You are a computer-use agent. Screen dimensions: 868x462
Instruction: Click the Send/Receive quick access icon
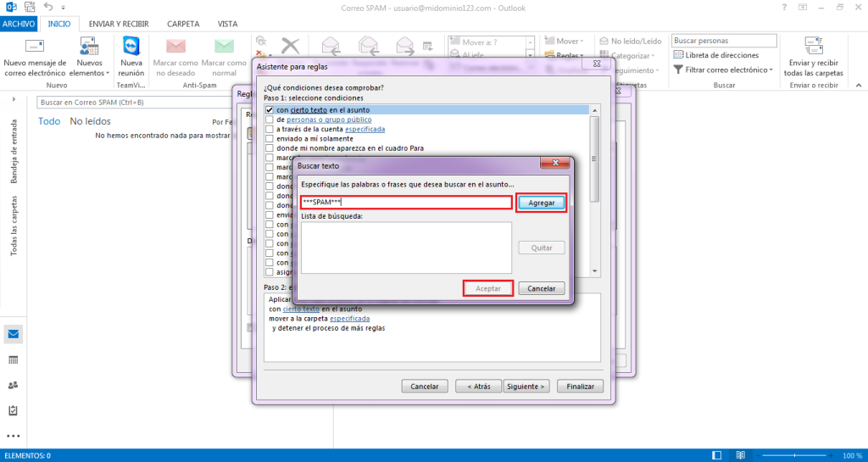click(30, 7)
